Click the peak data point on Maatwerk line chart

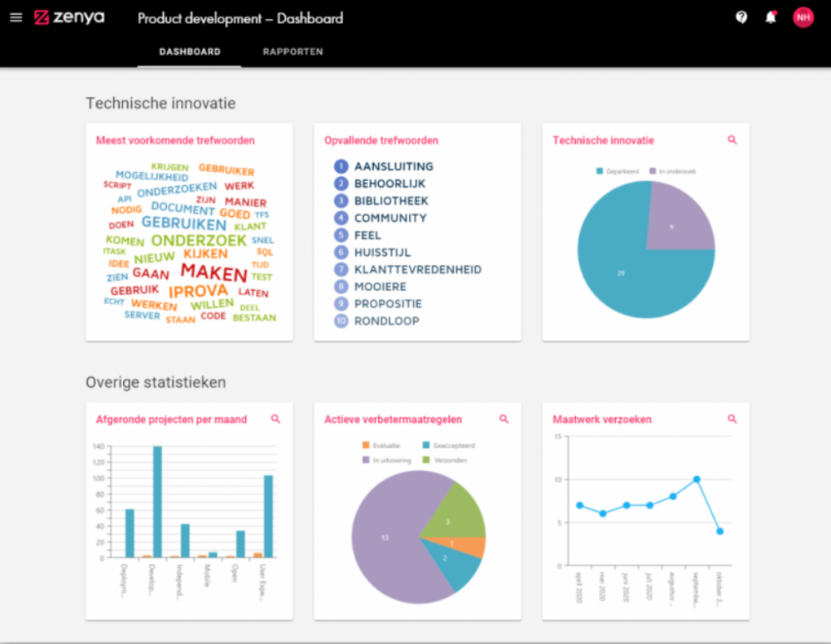coord(696,479)
